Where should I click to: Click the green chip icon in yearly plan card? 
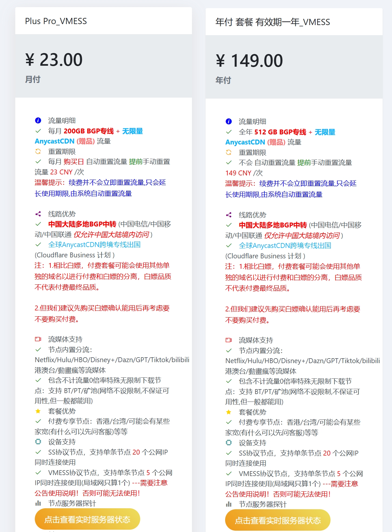(x=229, y=443)
